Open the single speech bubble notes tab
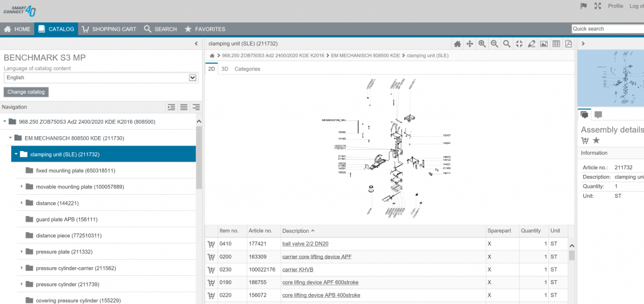644x304 pixels. point(598,115)
